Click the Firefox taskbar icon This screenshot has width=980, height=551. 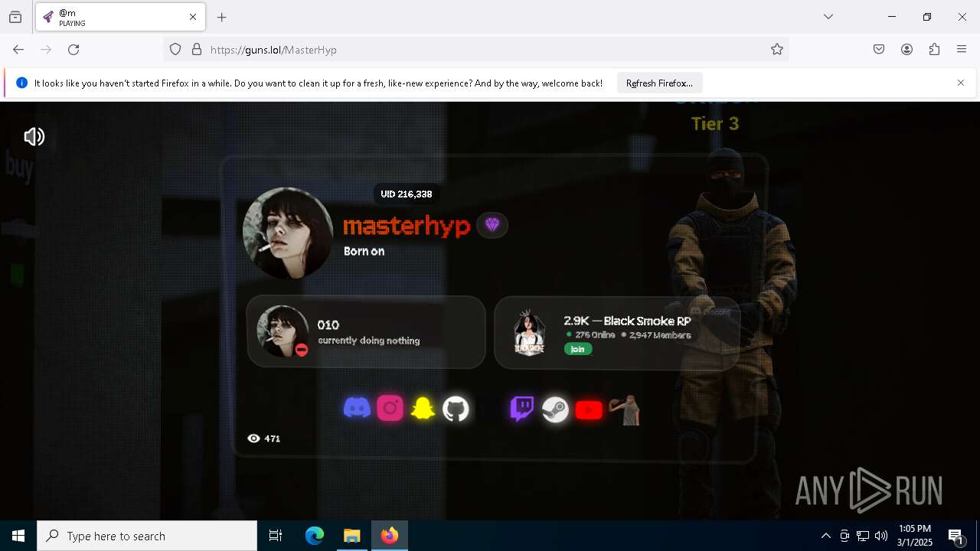pyautogui.click(x=390, y=536)
